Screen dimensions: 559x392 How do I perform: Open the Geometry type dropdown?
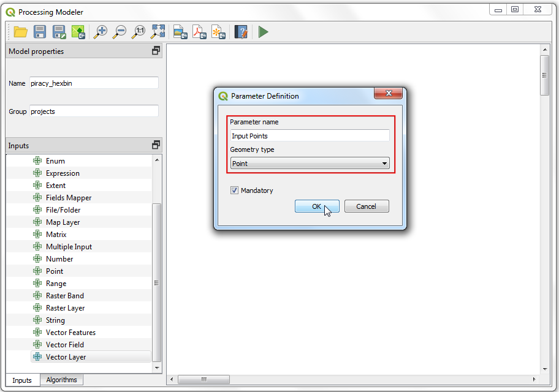click(310, 164)
